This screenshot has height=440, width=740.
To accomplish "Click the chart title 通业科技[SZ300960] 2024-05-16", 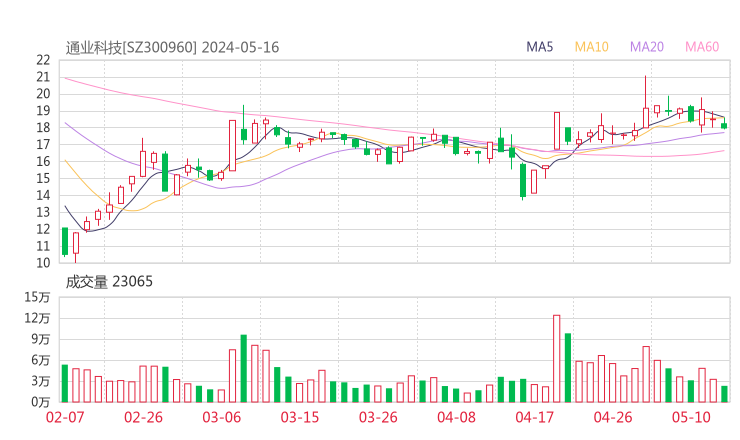I will (172, 47).
